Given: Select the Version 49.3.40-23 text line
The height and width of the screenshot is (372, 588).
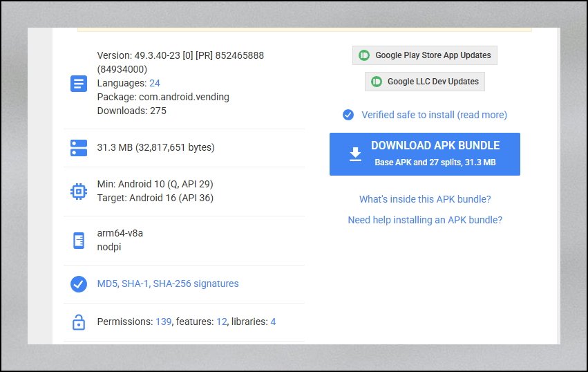Looking at the screenshot, I should pyautogui.click(x=180, y=55).
